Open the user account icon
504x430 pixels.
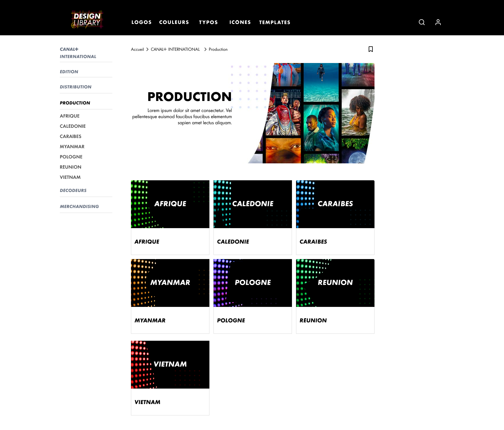click(438, 22)
